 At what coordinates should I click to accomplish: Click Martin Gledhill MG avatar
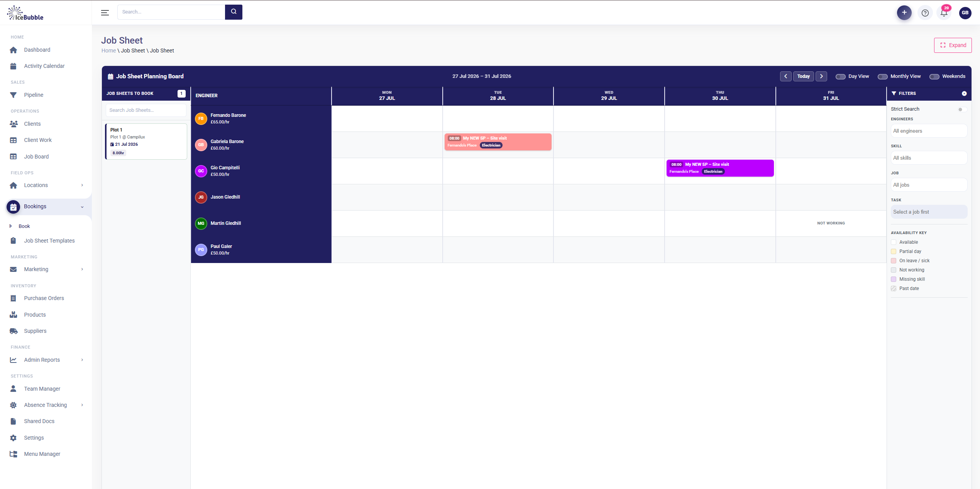[x=201, y=224]
